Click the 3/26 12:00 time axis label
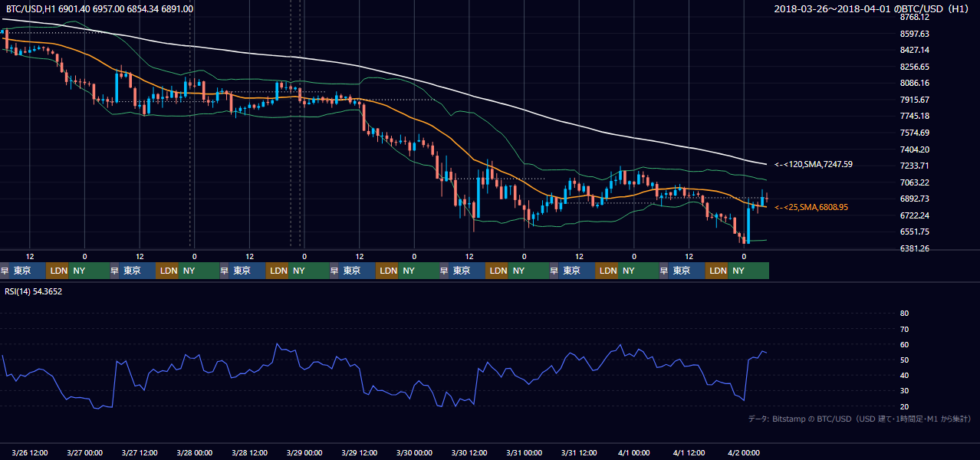Screen dimensions: 980x460 pos(30,452)
